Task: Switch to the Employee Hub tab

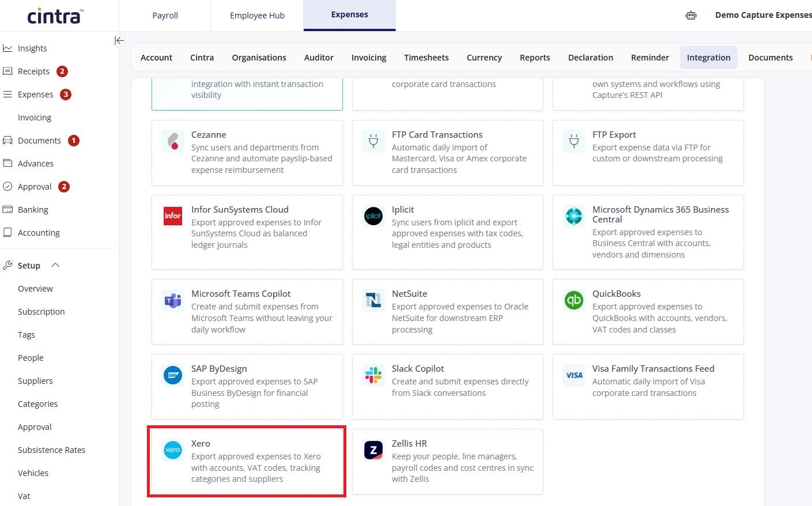Action: point(257,16)
